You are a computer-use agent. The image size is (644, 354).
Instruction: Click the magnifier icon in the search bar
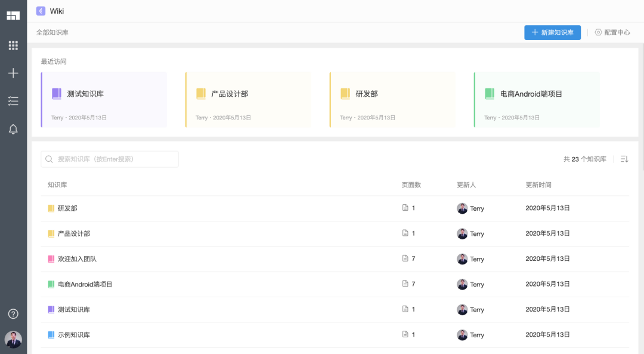point(49,159)
